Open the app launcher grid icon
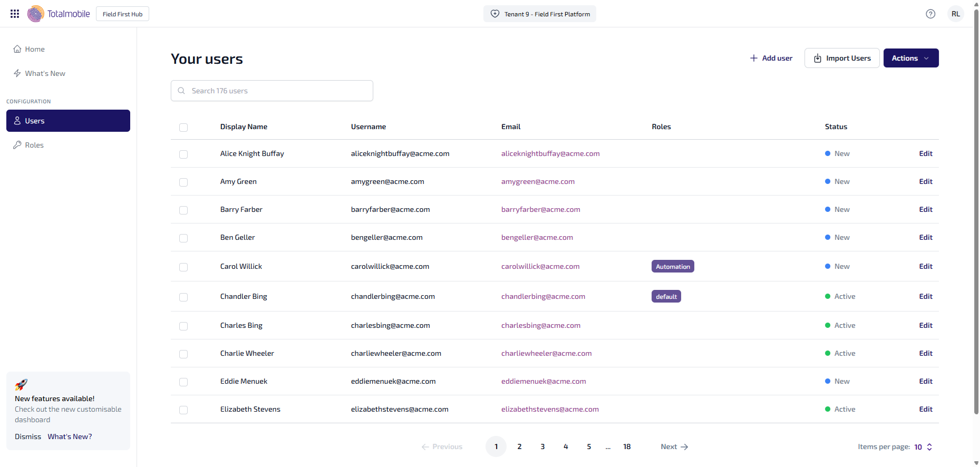Screen dimensions: 980x467 [x=15, y=14]
